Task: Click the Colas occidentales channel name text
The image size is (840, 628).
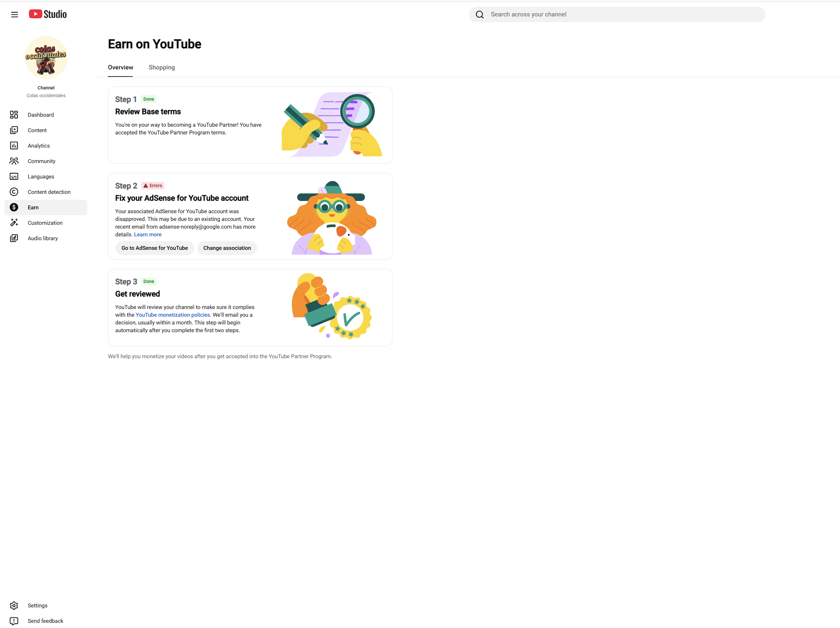Action: [x=46, y=96]
